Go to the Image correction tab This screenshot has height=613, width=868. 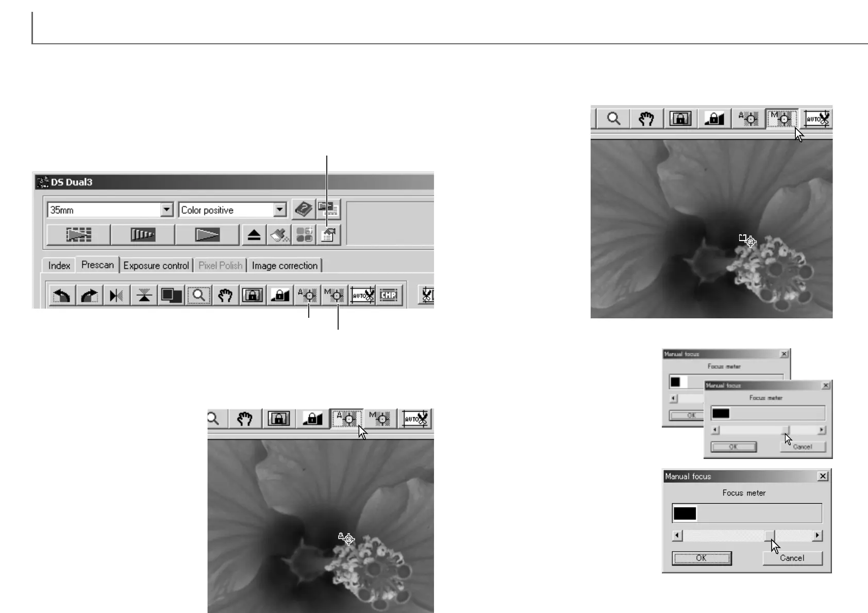[x=285, y=265]
